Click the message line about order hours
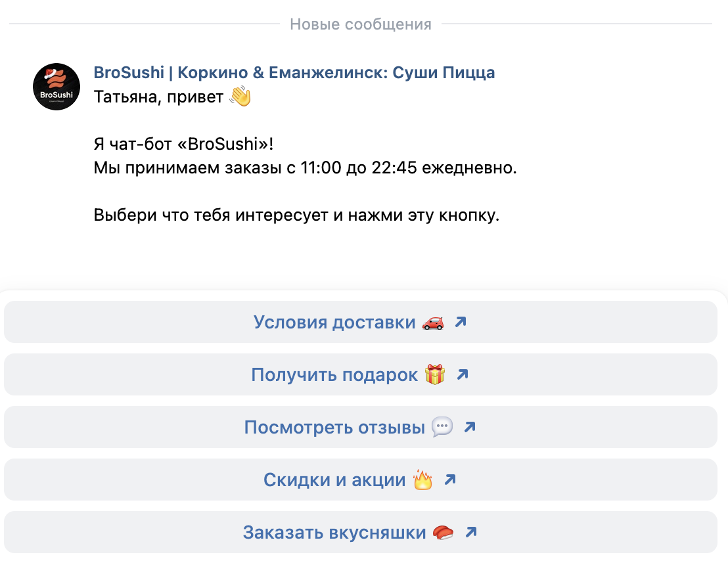The image size is (728, 561). coord(306,168)
